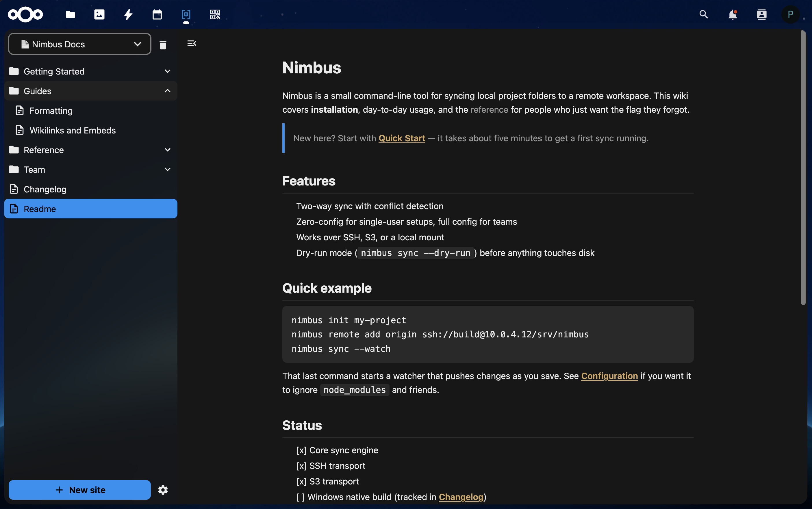Click 'Works over SSH, S3, or a local mount'
This screenshot has height=509, width=812.
click(x=370, y=237)
